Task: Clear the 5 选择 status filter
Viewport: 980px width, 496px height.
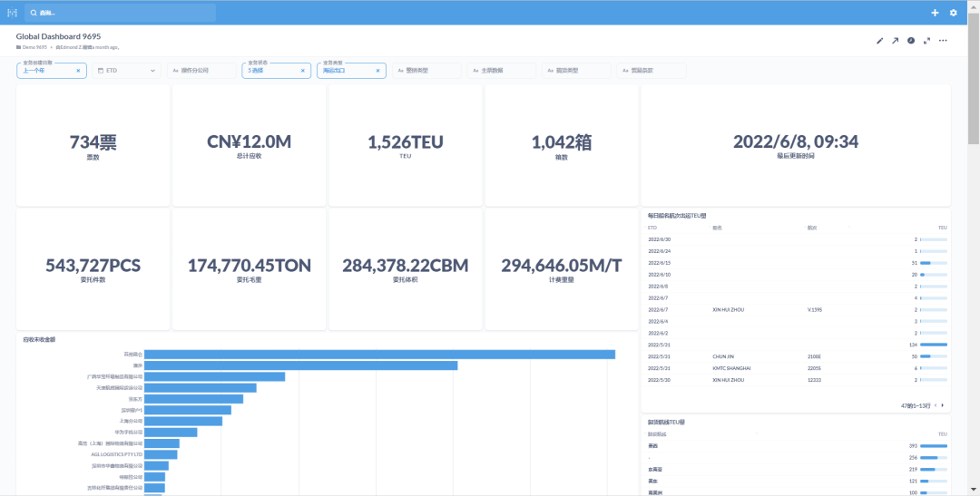Action: coord(303,71)
